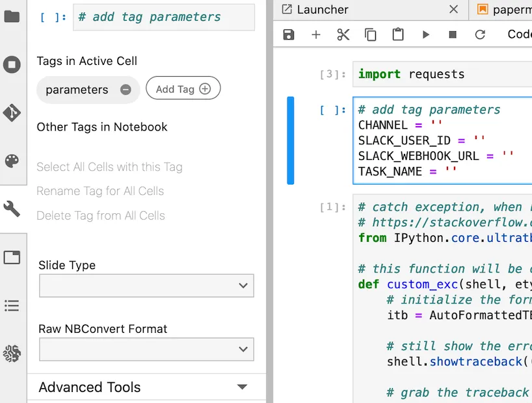Image resolution: width=532 pixels, height=403 pixels.
Task: Open the Raw NBConvert Format dropdown
Action: click(146, 349)
